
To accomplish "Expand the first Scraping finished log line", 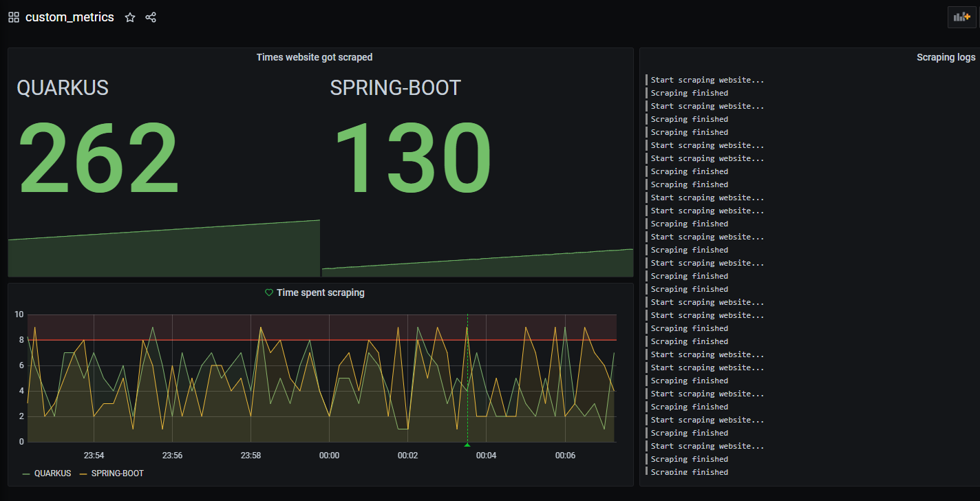I will [x=690, y=93].
